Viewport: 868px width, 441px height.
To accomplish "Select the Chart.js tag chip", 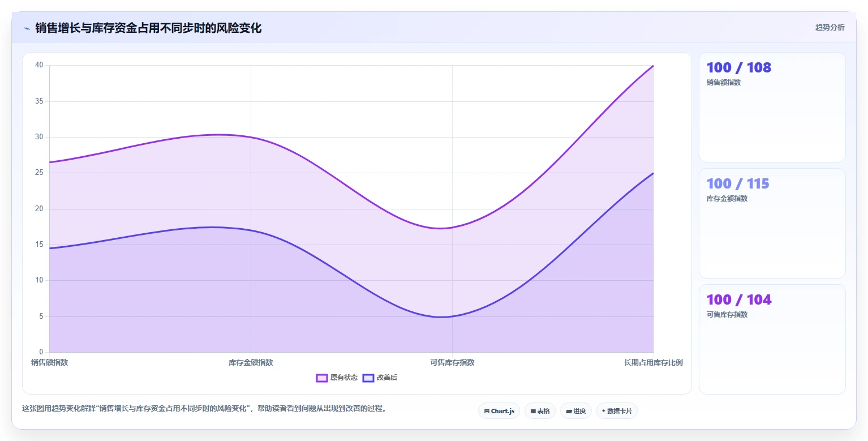I will click(499, 411).
